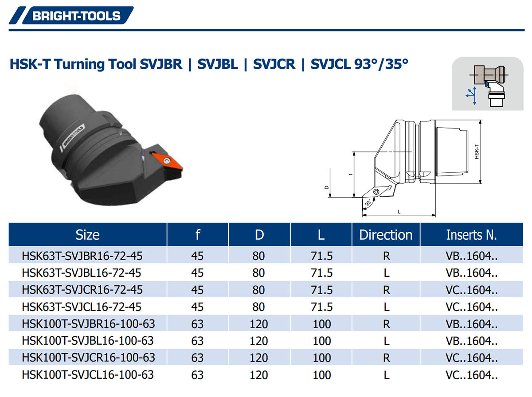Click f value 63 in HSK100T-SVJCR16-100-63 row
The height and width of the screenshot is (397, 532).
(x=197, y=358)
